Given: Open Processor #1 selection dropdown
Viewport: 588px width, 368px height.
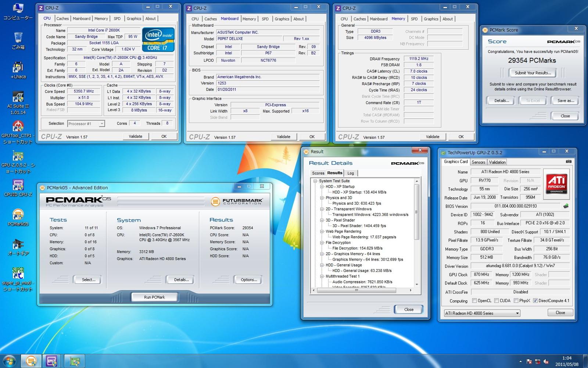Looking at the screenshot, I should point(86,124).
